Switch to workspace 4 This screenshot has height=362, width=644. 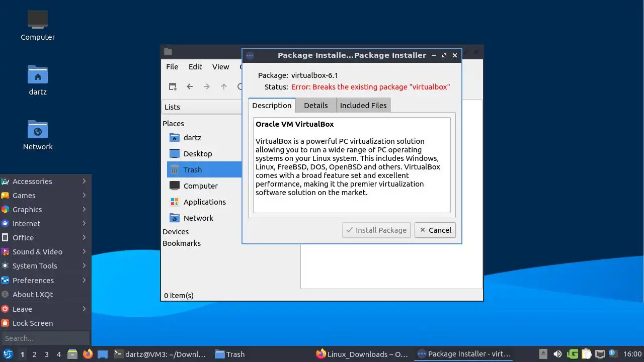click(58, 354)
